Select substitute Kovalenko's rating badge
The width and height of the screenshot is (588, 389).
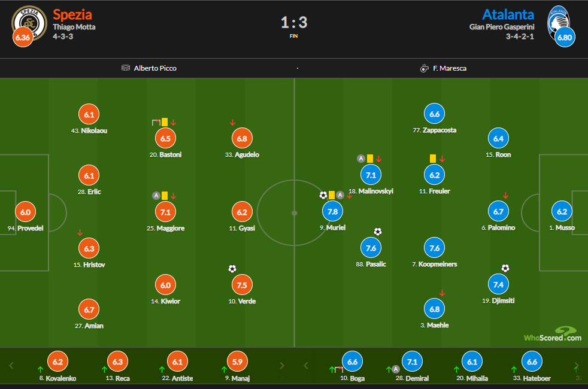58,362
